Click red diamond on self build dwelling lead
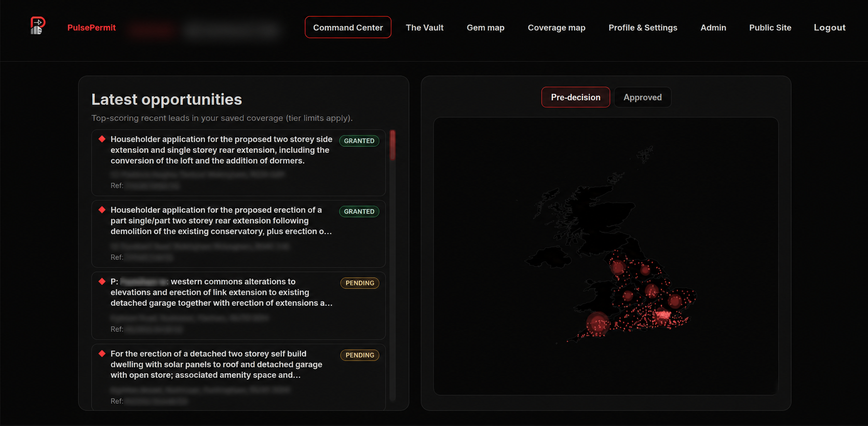868x426 pixels. 102,353
